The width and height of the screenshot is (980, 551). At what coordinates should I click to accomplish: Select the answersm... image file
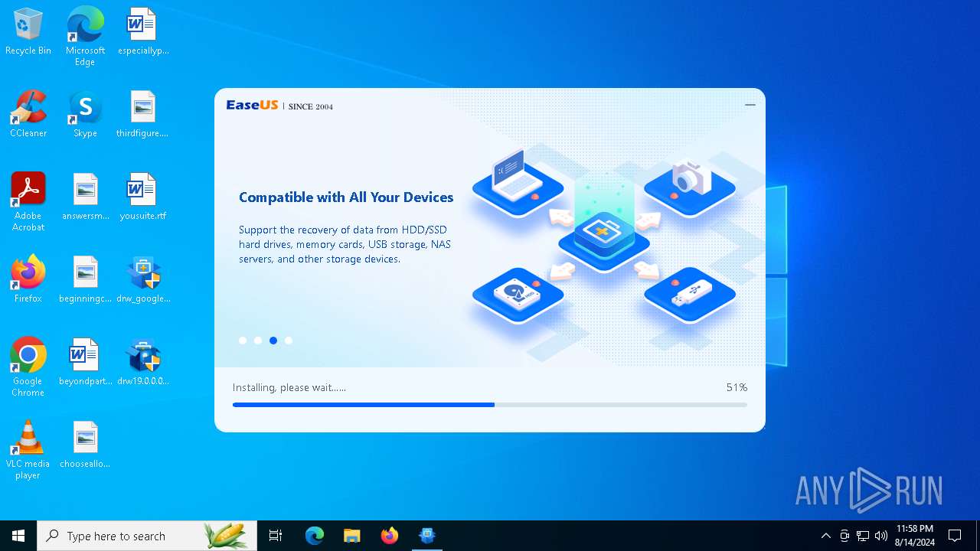point(85,197)
